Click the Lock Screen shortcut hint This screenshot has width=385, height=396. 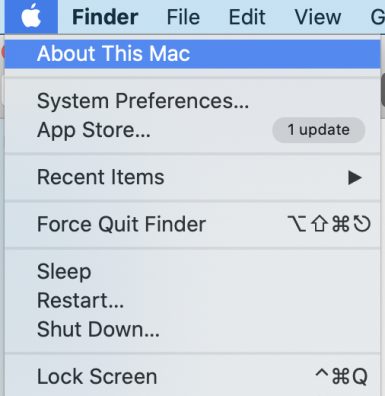(341, 377)
